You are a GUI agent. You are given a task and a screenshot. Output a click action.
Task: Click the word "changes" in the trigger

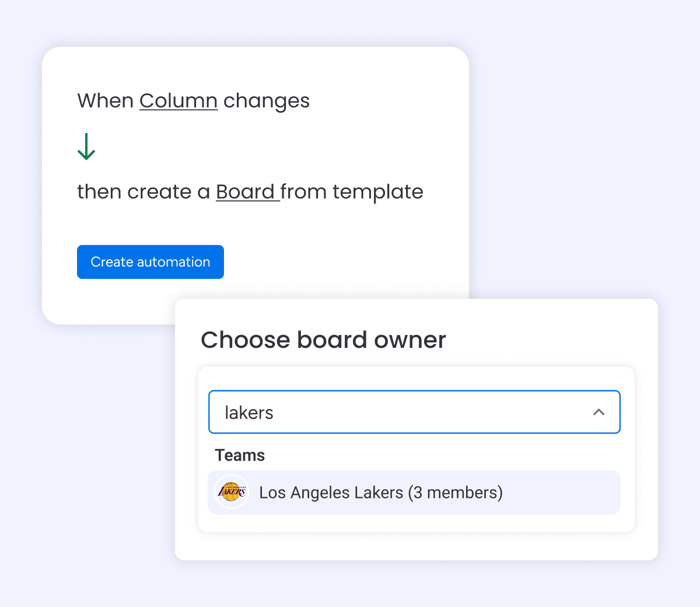266,101
